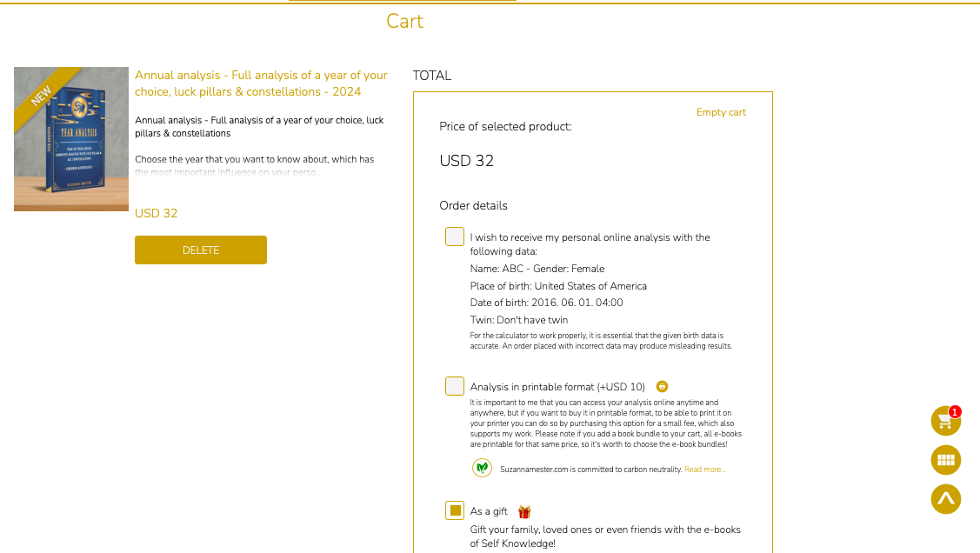Click the Cart page heading

404,21
